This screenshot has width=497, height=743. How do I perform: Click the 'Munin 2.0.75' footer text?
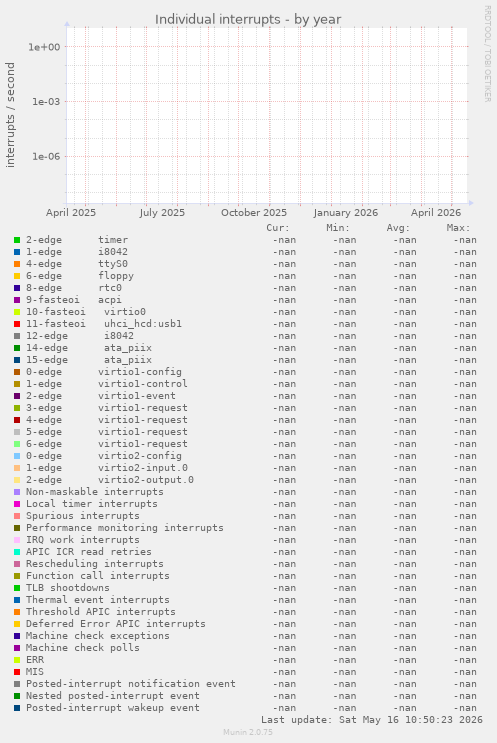point(248,732)
